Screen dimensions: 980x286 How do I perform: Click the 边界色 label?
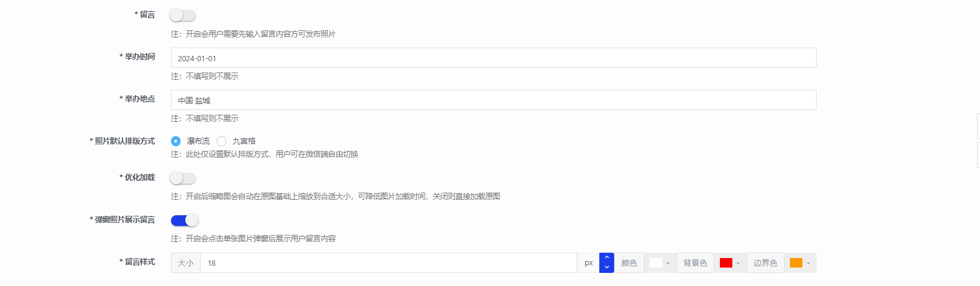tap(765, 263)
